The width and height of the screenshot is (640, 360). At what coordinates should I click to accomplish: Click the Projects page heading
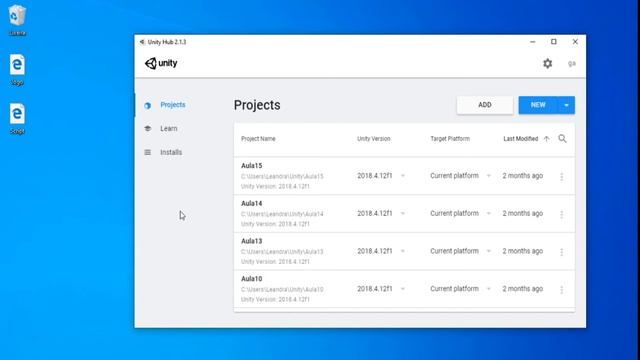pos(257,105)
